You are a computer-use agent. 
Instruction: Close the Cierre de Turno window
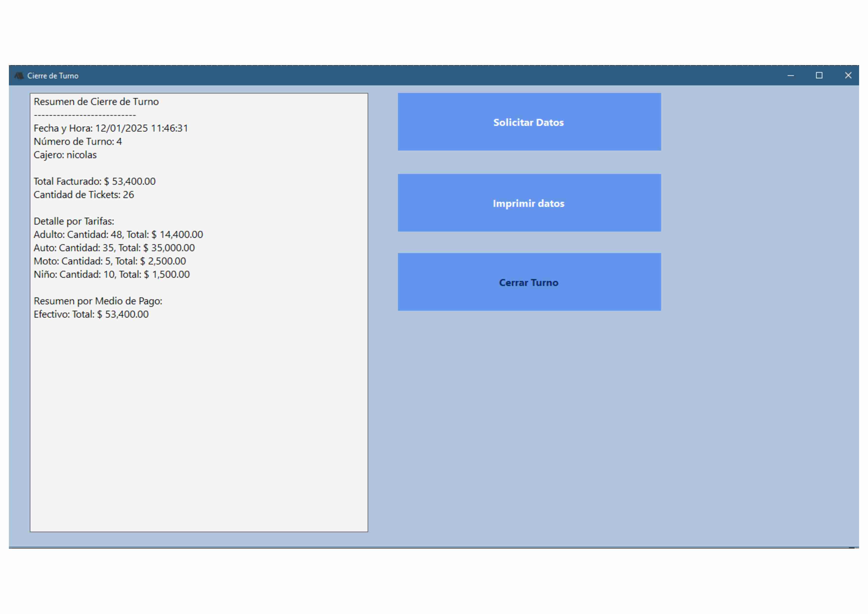848,76
